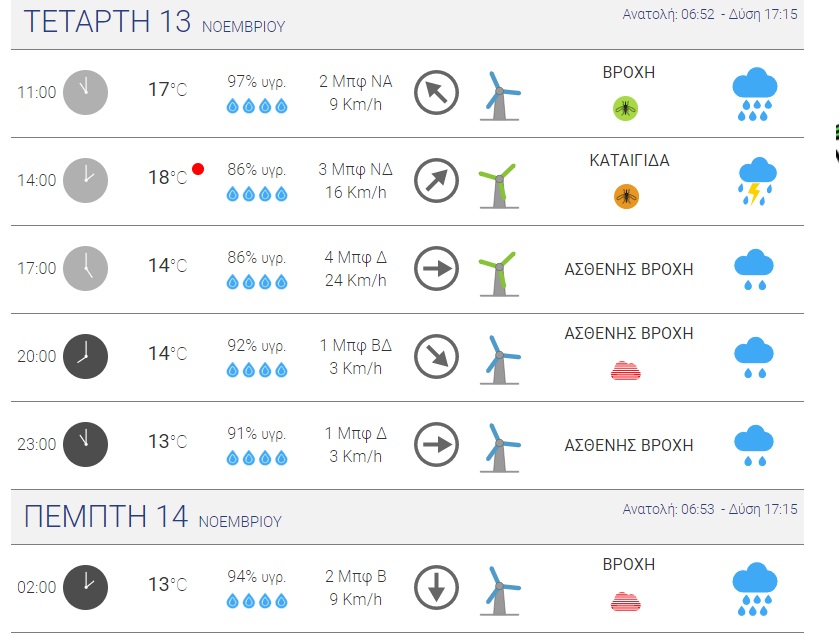
Task: Click the red dot next to 18°C
Action: [x=198, y=169]
